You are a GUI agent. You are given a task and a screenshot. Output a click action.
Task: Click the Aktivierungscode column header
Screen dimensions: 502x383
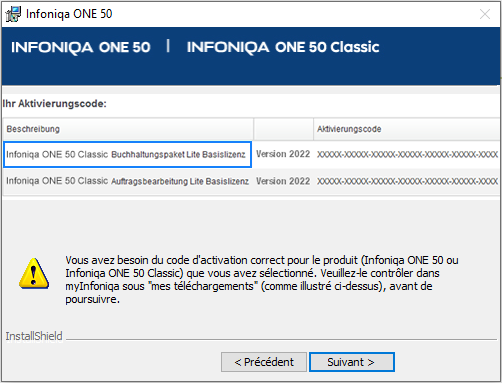coord(407,129)
